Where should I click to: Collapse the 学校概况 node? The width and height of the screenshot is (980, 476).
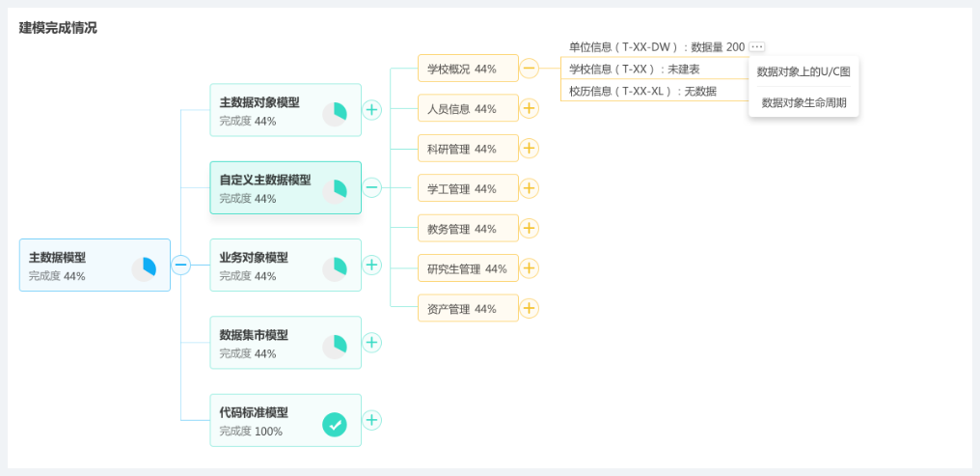pos(530,69)
